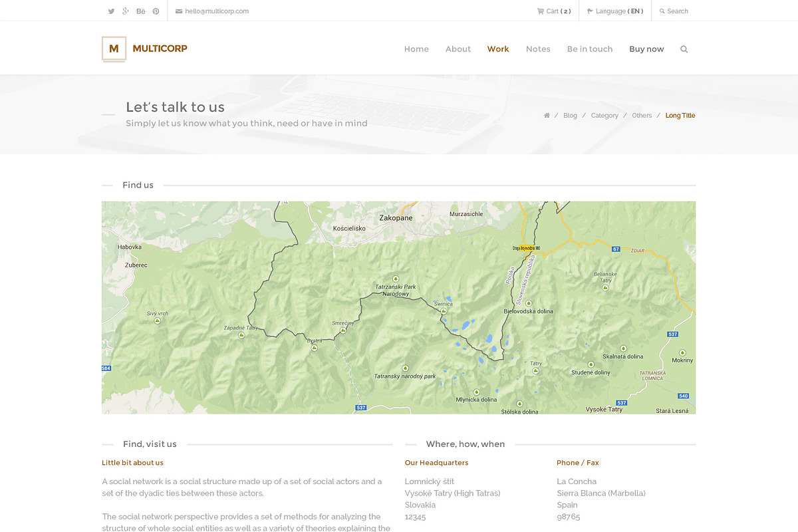This screenshot has height=532, width=798.
Task: Click the Phone / Fax heading
Action: [578, 463]
